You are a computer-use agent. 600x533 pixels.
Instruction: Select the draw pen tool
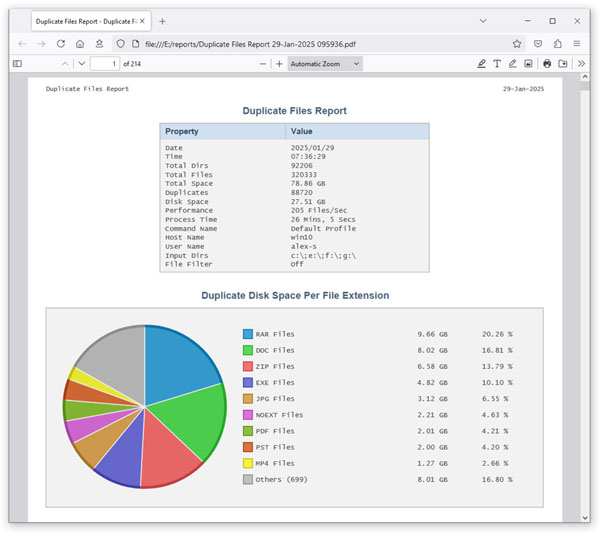(x=513, y=64)
